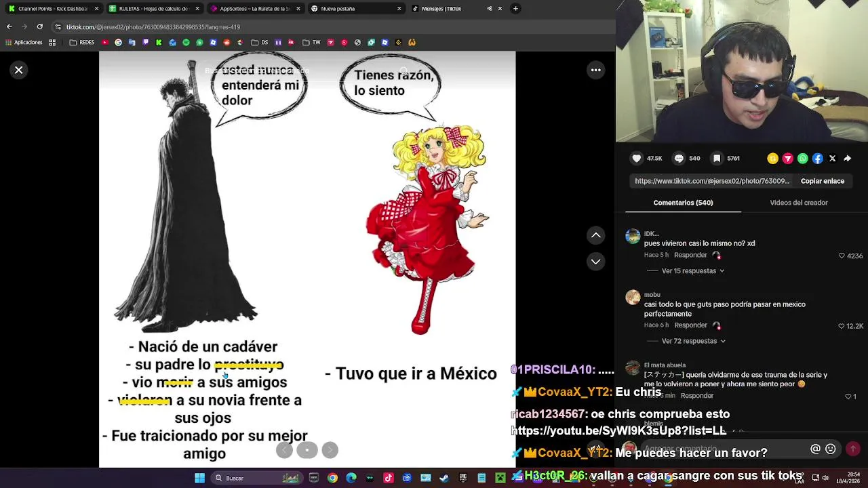Open Chrome from the taskbar
Screen dimensions: 868x488
pos(332,478)
